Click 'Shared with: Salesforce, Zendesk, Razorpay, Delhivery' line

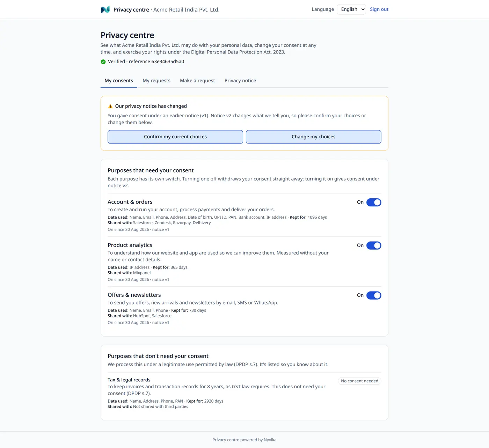159,223
